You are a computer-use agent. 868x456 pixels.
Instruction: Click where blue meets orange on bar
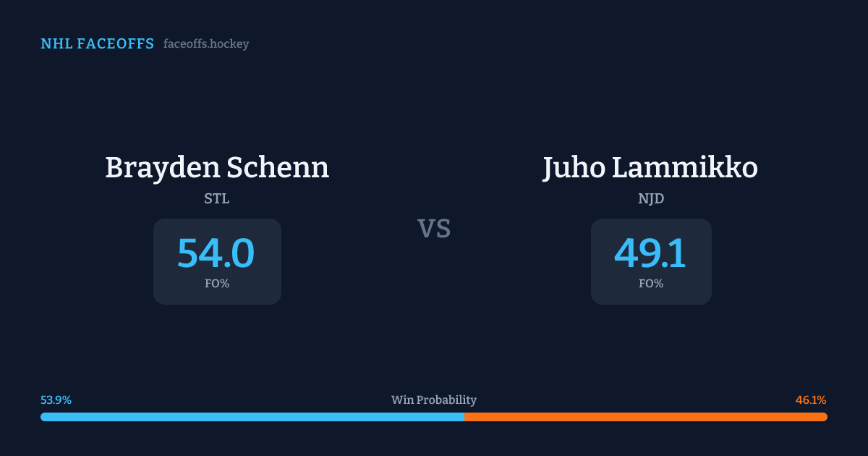point(464,417)
